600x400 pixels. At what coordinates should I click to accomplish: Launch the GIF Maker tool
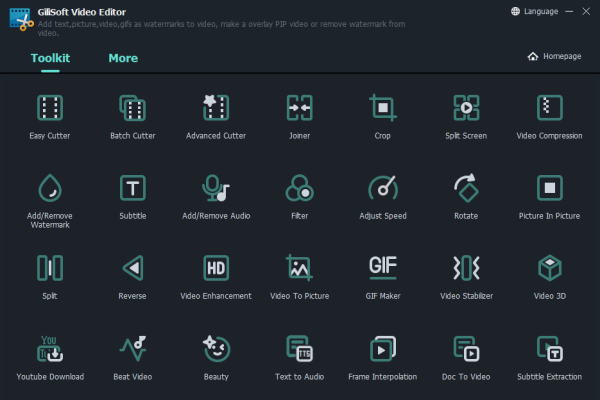coord(383,268)
